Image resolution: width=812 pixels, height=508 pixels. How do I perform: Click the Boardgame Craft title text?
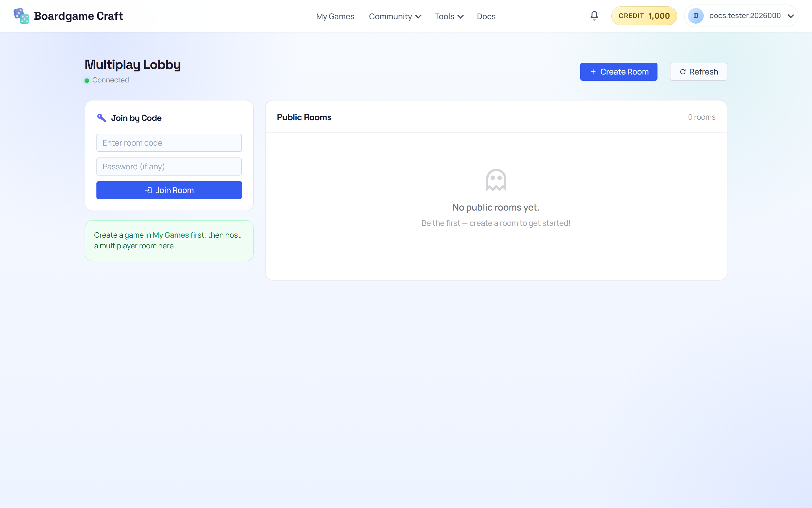(78, 16)
